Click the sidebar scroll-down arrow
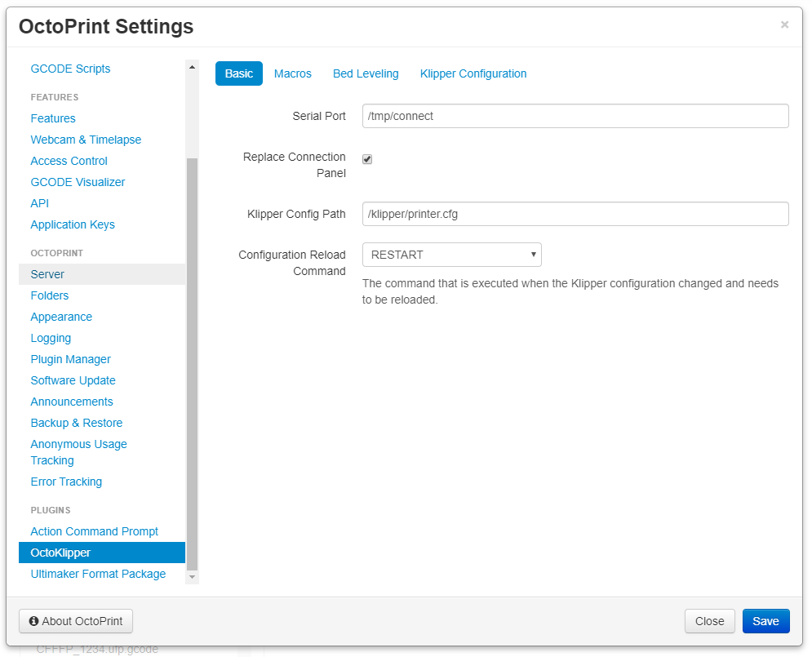 click(x=192, y=577)
